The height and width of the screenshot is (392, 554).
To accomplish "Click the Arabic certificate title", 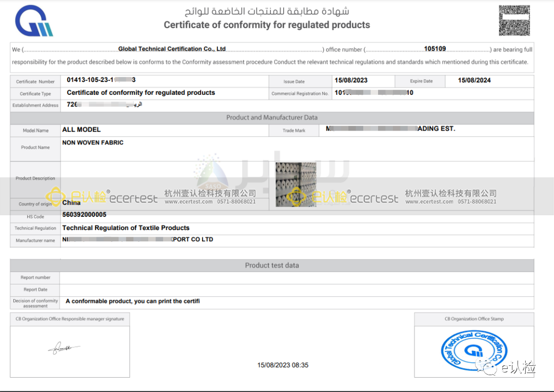I will [267, 11].
